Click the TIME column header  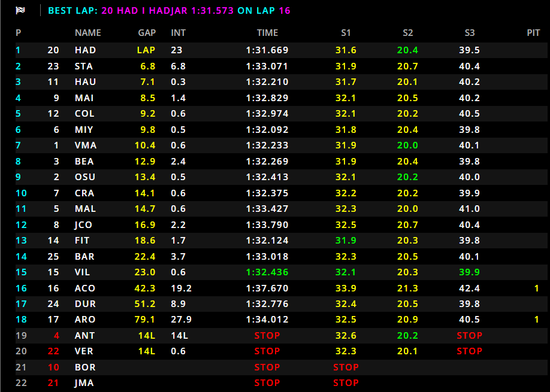point(267,32)
